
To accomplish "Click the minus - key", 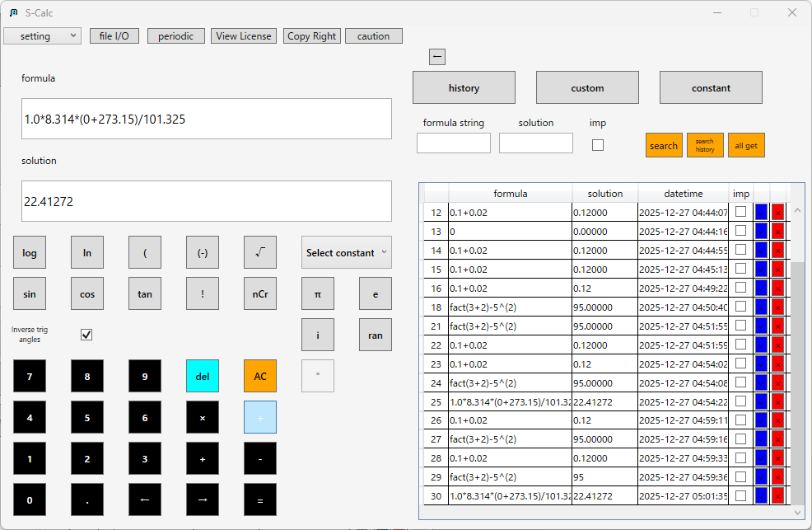I will coord(260,458).
